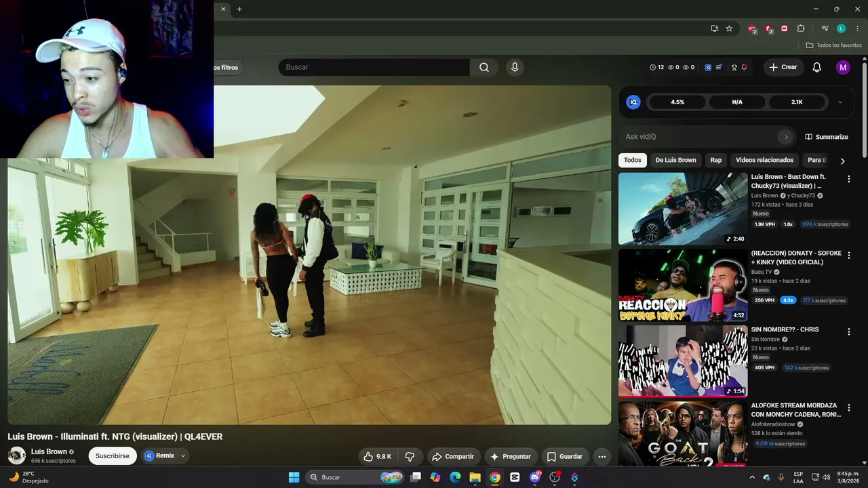The image size is (868, 488).
Task: Click the 2.1K stat pill in vidIQ
Action: [x=797, y=102]
